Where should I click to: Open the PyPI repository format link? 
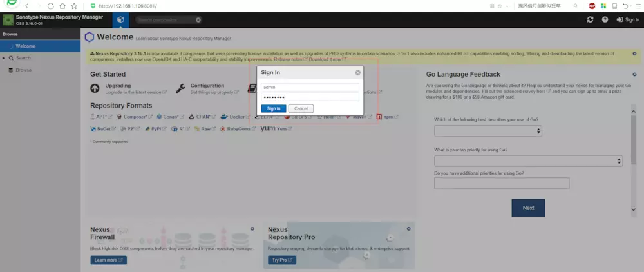[156, 129]
